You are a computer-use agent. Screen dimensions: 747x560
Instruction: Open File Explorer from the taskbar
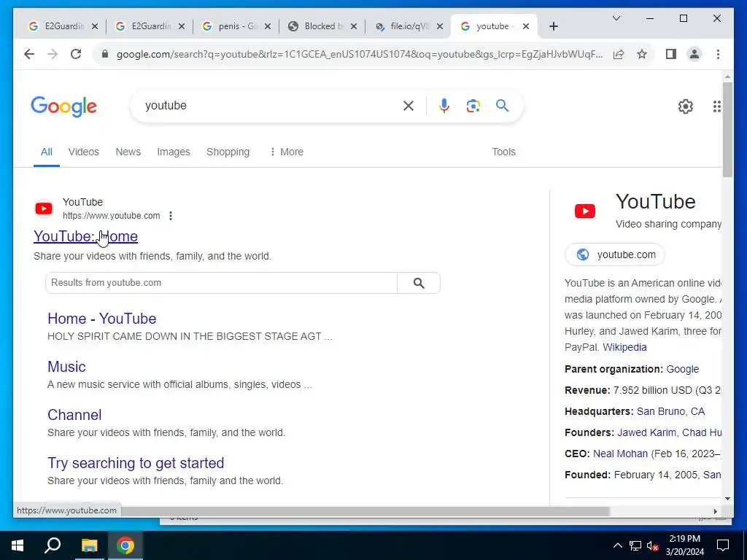click(x=89, y=545)
